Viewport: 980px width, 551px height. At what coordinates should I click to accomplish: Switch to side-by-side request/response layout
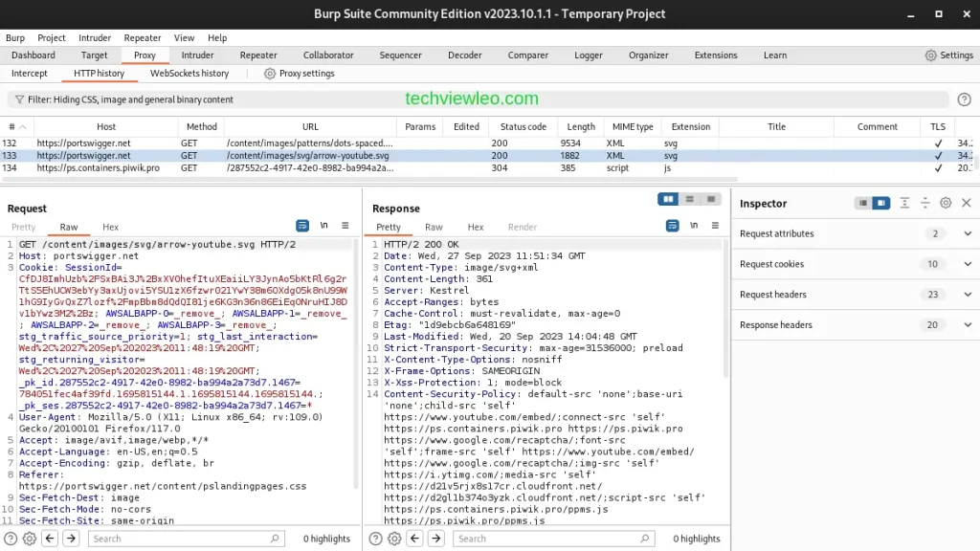(669, 199)
